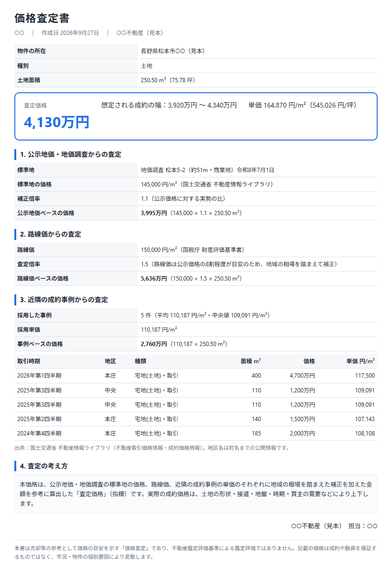
Task: Click the label 事例ベースの価格
Action: click(40, 344)
